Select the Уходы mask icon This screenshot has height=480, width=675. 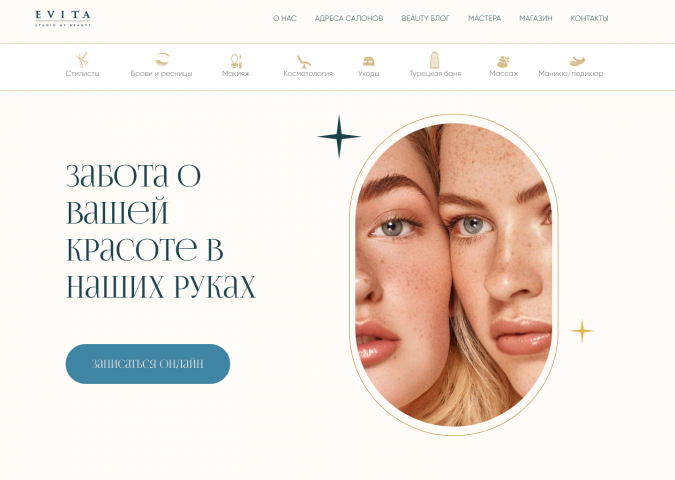[368, 61]
